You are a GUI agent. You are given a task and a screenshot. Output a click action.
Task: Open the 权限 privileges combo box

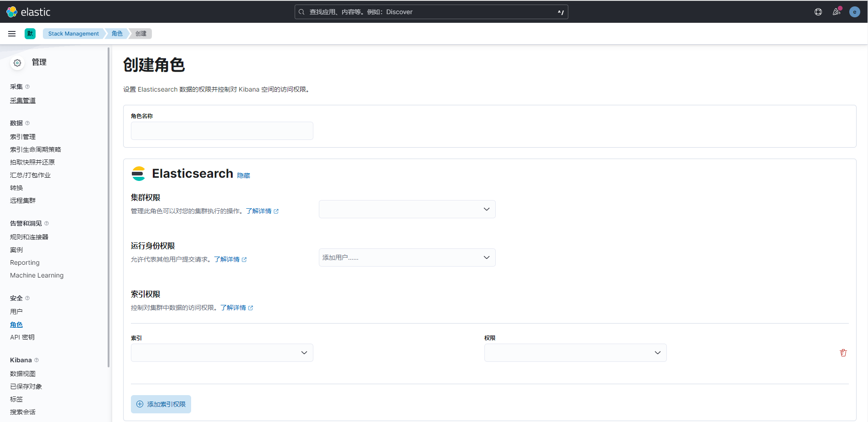click(575, 353)
